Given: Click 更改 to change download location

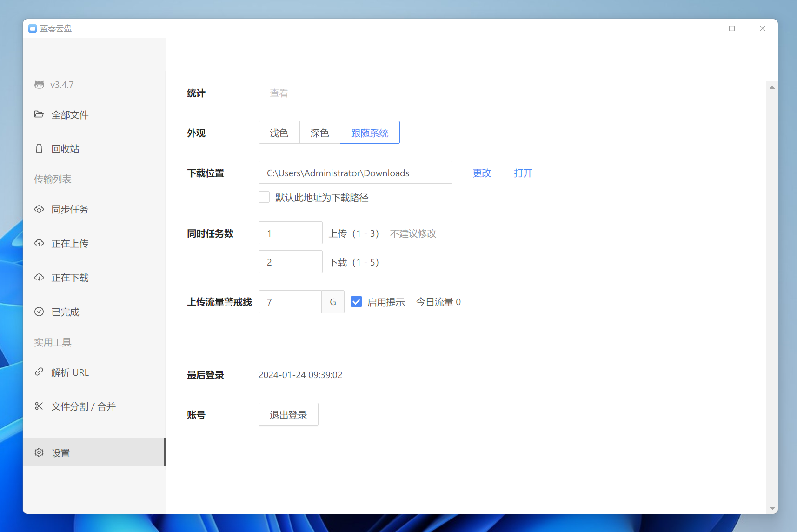Looking at the screenshot, I should click(x=482, y=173).
